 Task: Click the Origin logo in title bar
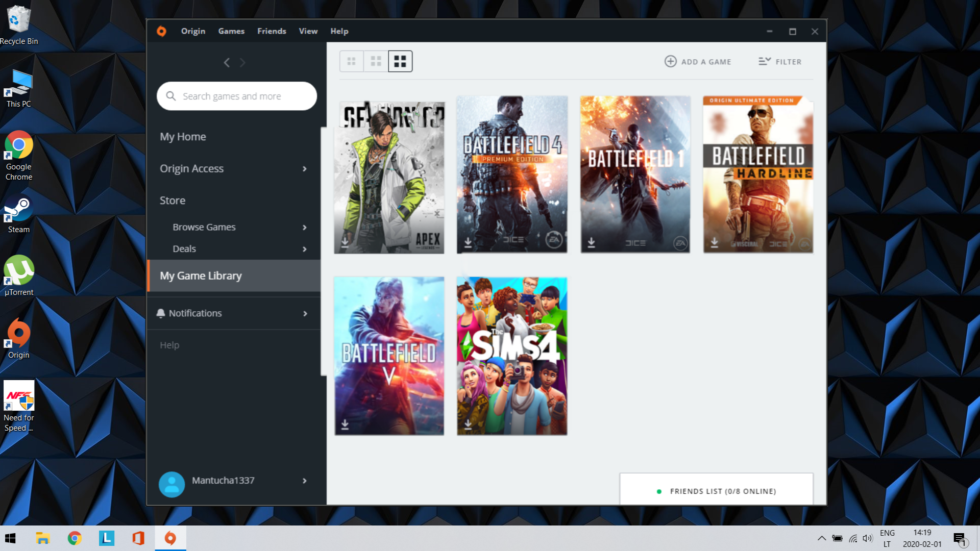161,31
